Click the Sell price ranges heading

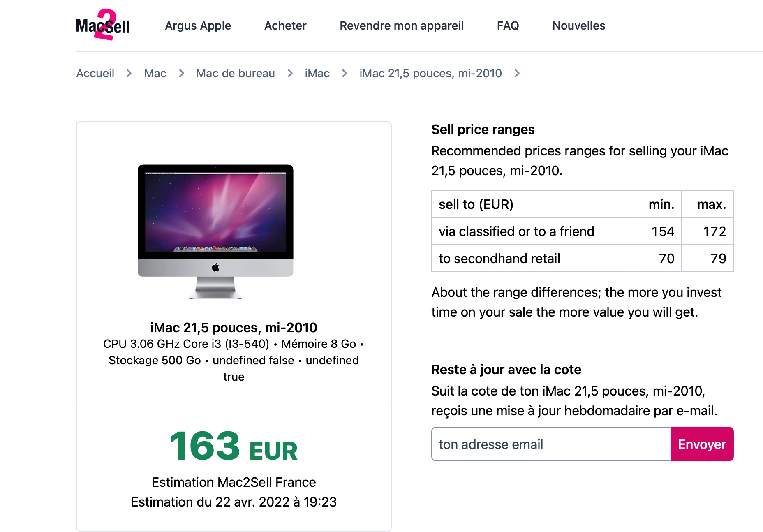tap(483, 130)
